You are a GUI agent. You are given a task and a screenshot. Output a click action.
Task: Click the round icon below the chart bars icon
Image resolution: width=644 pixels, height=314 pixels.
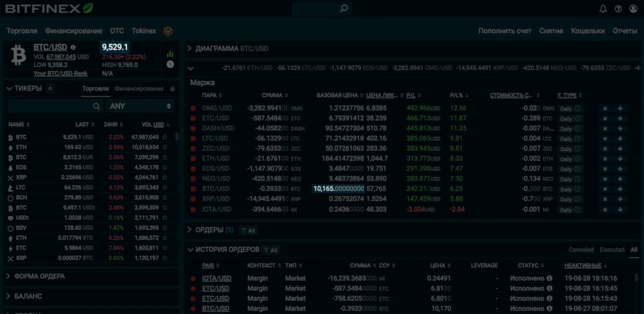[x=170, y=64]
